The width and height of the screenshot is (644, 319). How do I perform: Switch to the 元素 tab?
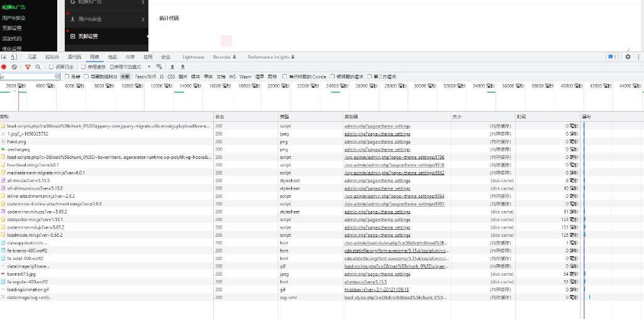click(32, 57)
